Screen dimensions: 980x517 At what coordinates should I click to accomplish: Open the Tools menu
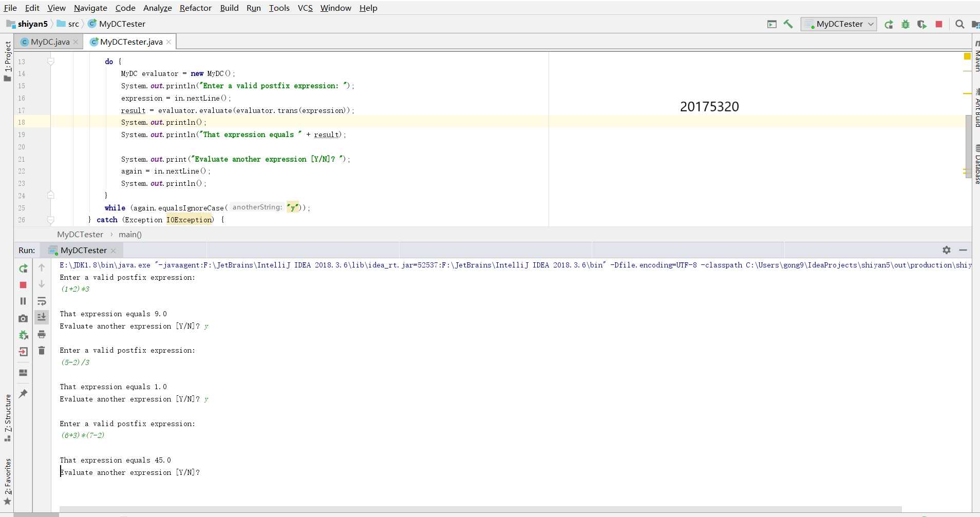coord(279,8)
